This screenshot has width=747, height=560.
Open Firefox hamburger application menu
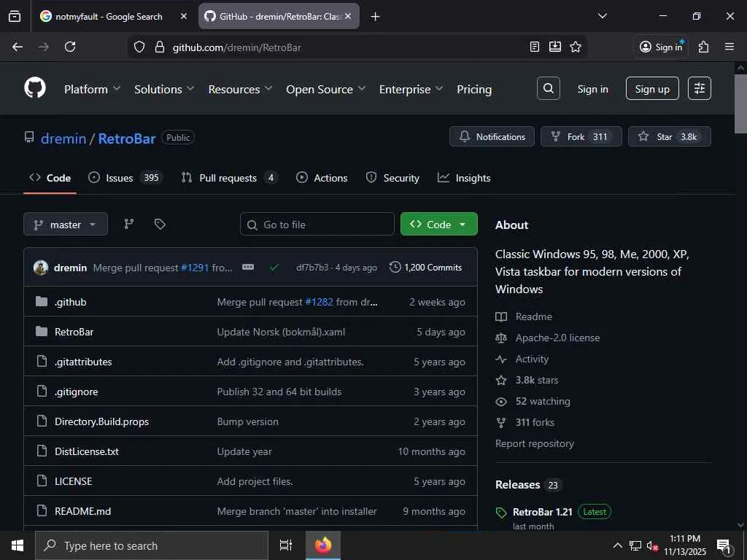click(x=729, y=47)
